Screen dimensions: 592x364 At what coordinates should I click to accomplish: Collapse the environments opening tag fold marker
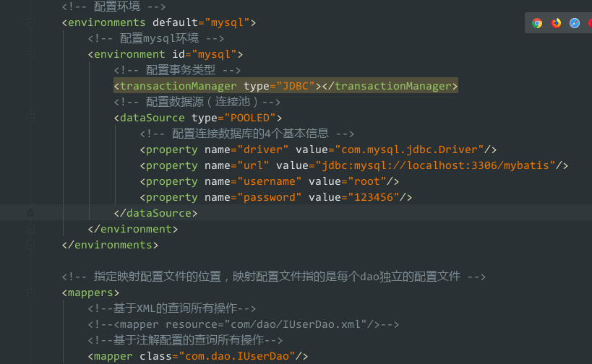[31, 23]
